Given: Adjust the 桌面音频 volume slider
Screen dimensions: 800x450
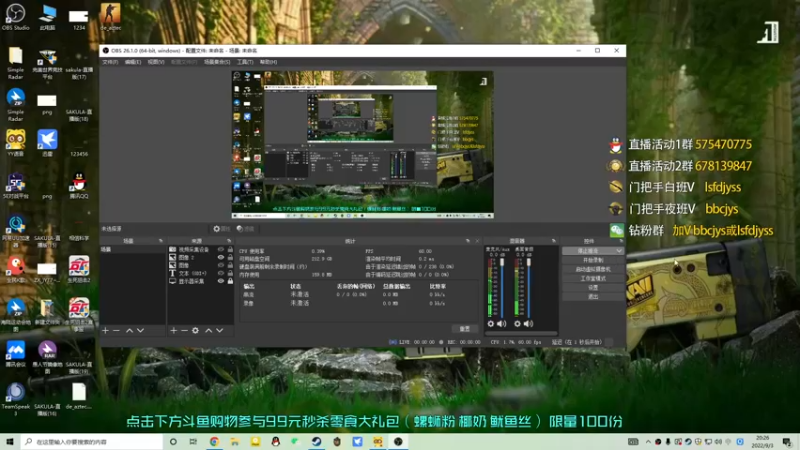Looking at the screenshot, I should (x=529, y=288).
